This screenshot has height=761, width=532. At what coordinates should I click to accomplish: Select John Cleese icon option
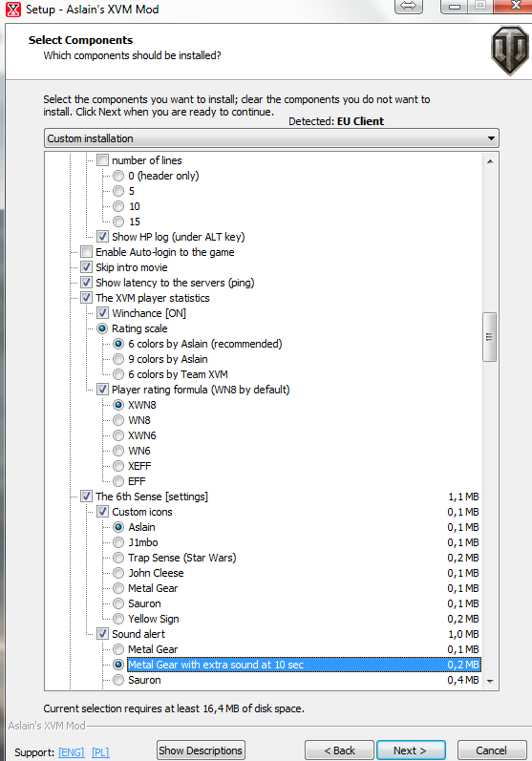click(x=118, y=573)
